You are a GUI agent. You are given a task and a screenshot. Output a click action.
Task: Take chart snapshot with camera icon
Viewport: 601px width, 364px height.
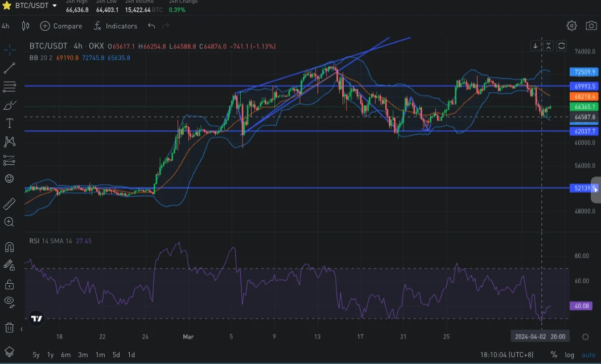point(591,26)
